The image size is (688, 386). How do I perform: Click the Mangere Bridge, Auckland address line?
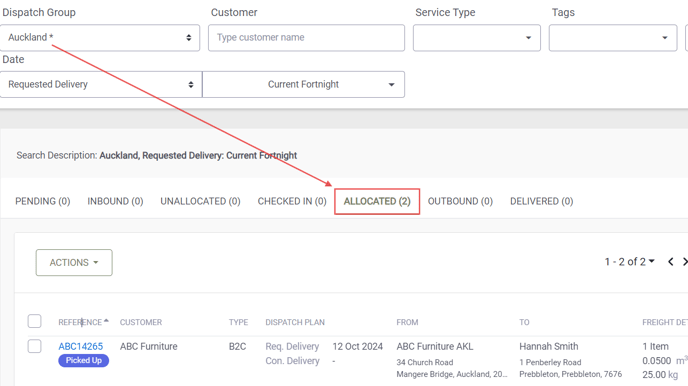(452, 374)
